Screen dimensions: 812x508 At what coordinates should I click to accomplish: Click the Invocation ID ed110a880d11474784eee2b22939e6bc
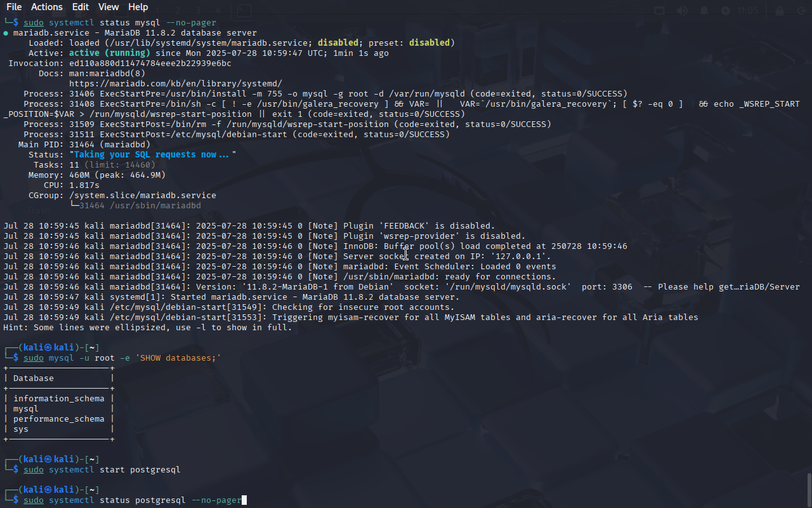pos(150,63)
